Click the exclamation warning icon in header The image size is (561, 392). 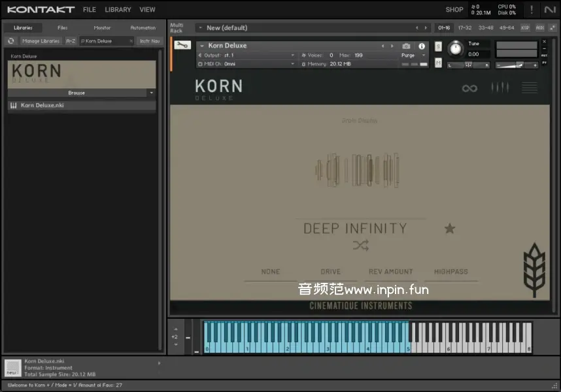pos(532,10)
